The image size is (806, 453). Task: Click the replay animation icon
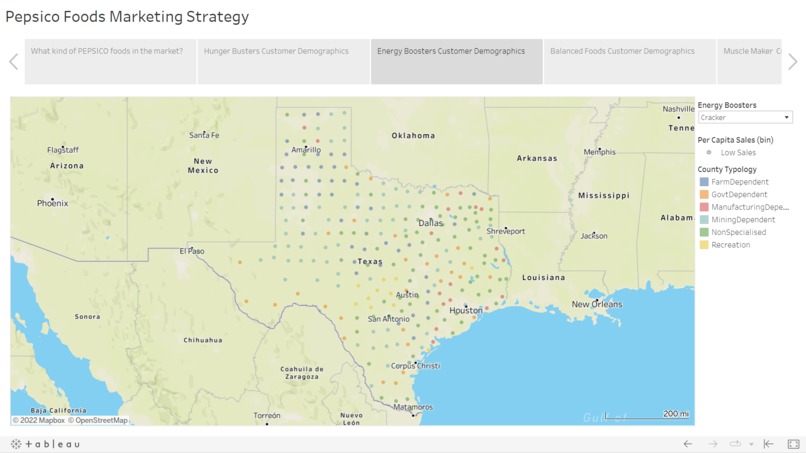(x=736, y=444)
